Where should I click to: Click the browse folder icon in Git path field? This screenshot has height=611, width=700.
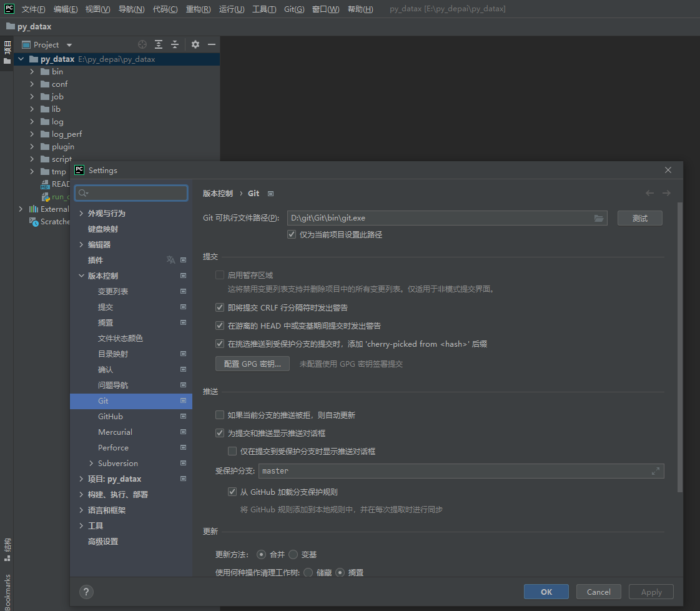point(599,218)
